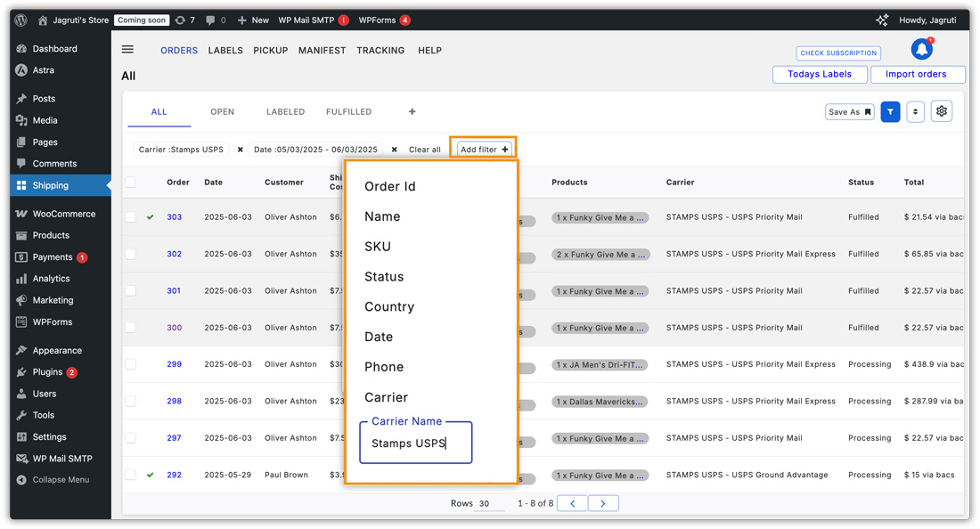Screen dimensions: 980x529
Task: Go to next page of orders
Action: tap(603, 503)
